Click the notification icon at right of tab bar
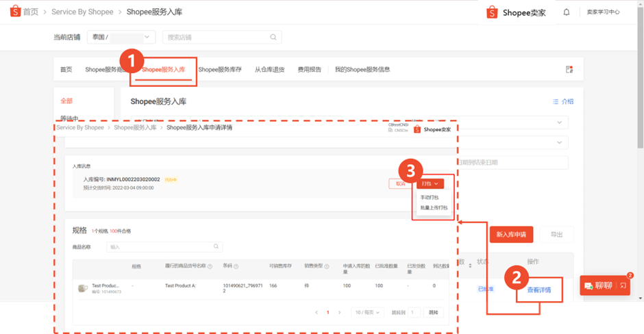Screen dimensions: 644x334 (569, 69)
